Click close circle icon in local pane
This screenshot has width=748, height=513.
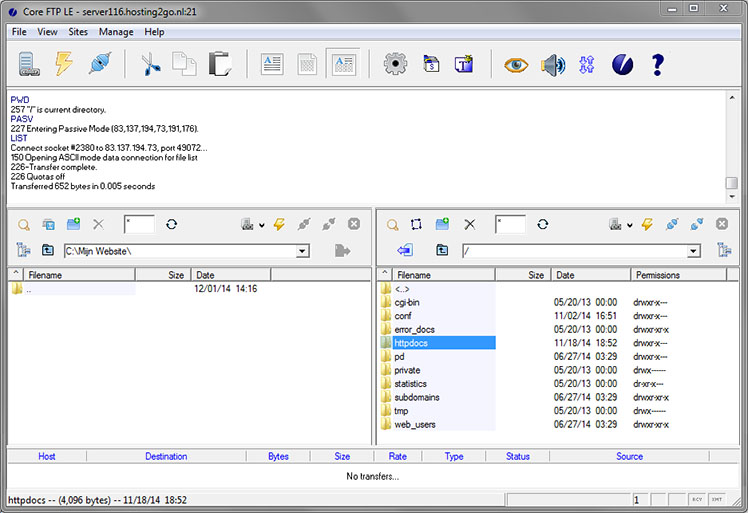pyautogui.click(x=354, y=224)
